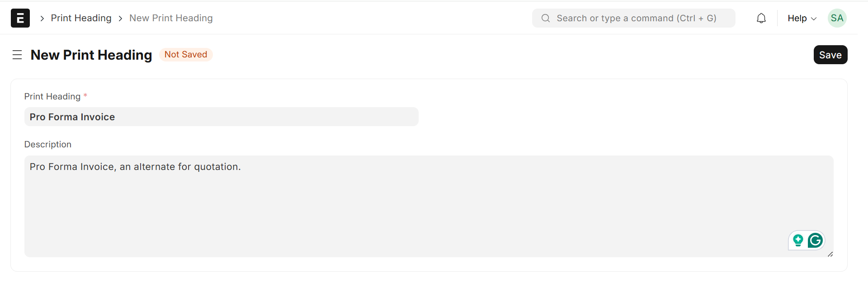868x297 pixels.
Task: Open the notifications bell
Action: tap(761, 18)
